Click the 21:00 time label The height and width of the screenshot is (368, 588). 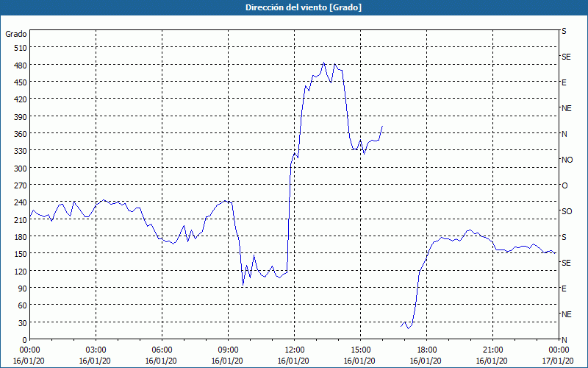point(492,350)
